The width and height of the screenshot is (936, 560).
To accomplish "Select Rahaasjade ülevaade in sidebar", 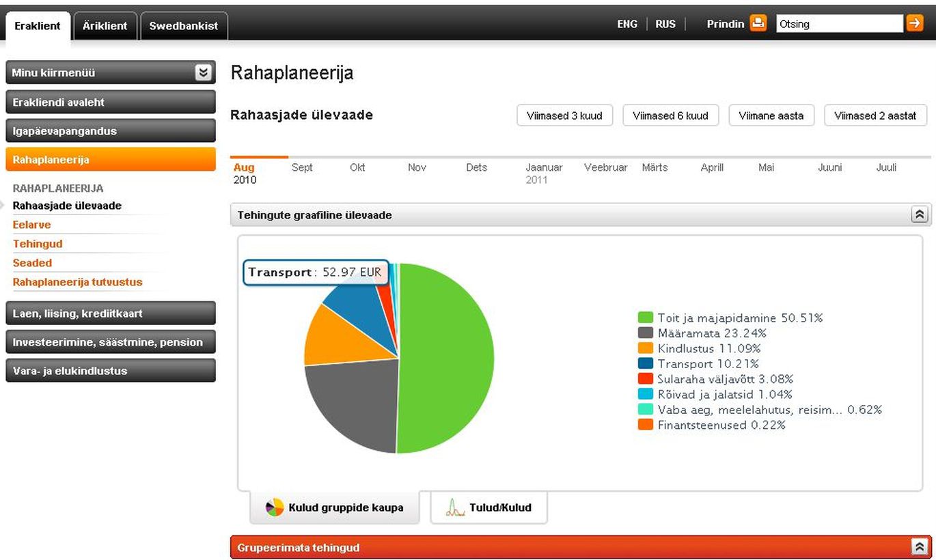I will (x=67, y=206).
